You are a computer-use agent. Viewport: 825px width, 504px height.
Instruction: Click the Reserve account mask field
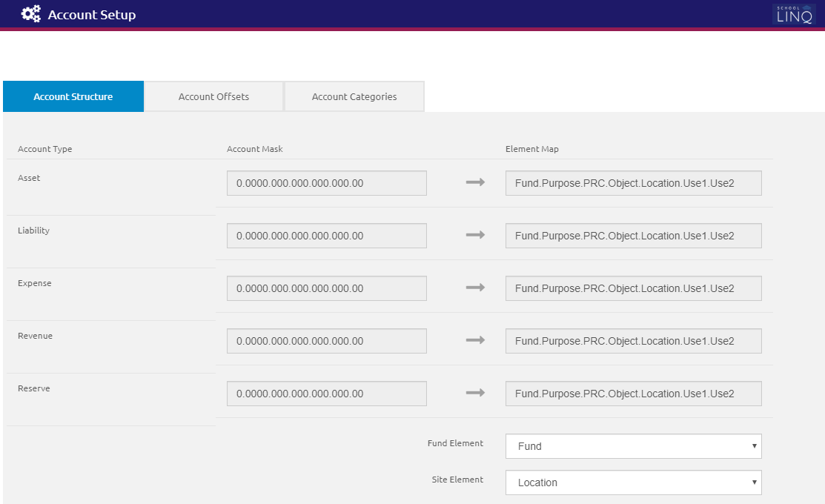click(326, 394)
